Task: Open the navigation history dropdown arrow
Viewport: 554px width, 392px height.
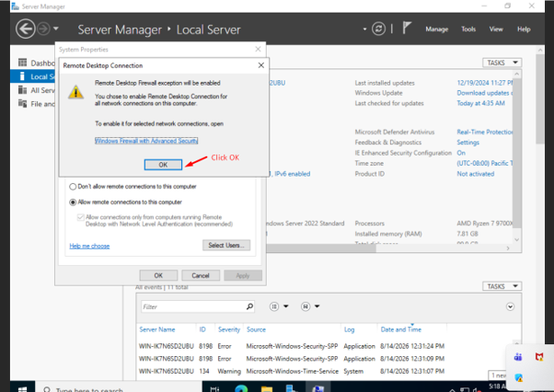Action: 56,29
